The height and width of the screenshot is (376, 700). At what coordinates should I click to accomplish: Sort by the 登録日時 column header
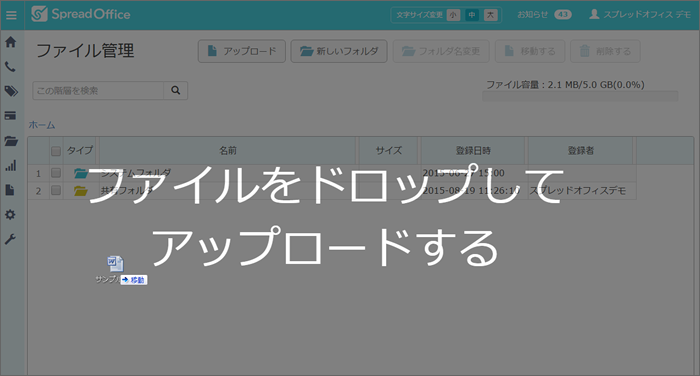(x=473, y=151)
